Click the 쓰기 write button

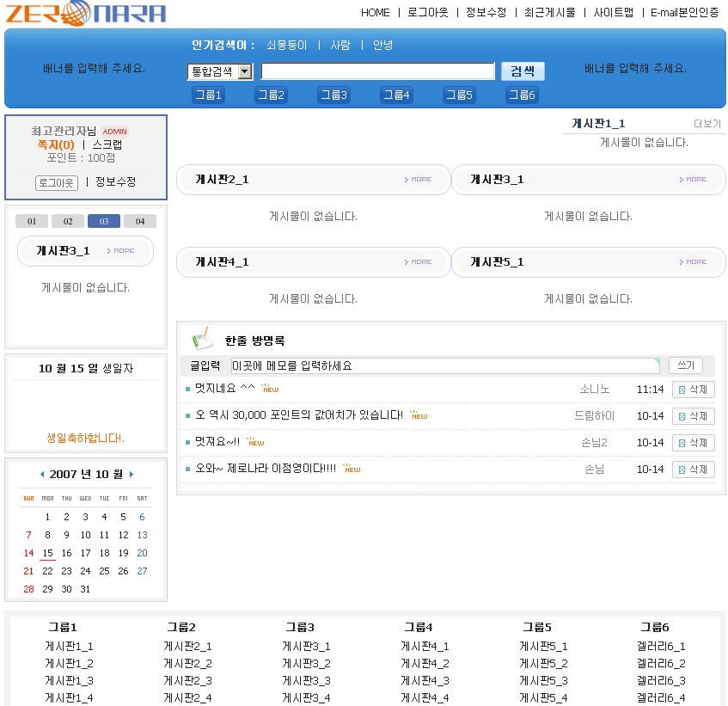click(x=686, y=365)
